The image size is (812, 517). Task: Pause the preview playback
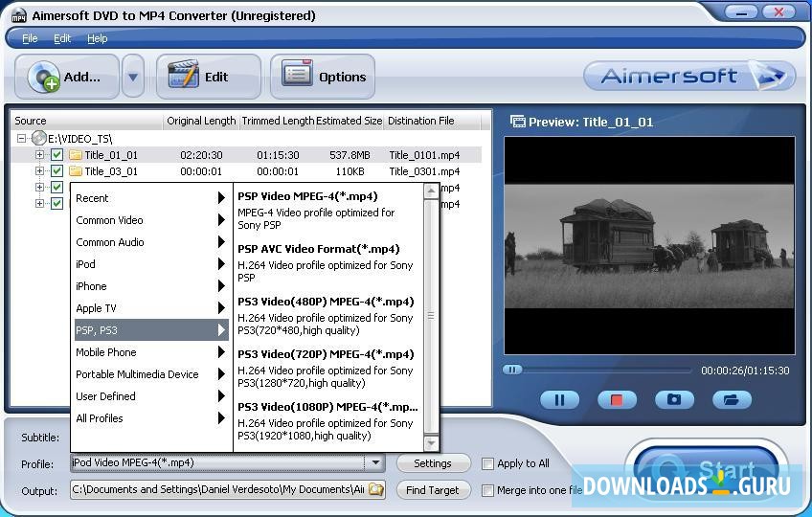point(559,399)
